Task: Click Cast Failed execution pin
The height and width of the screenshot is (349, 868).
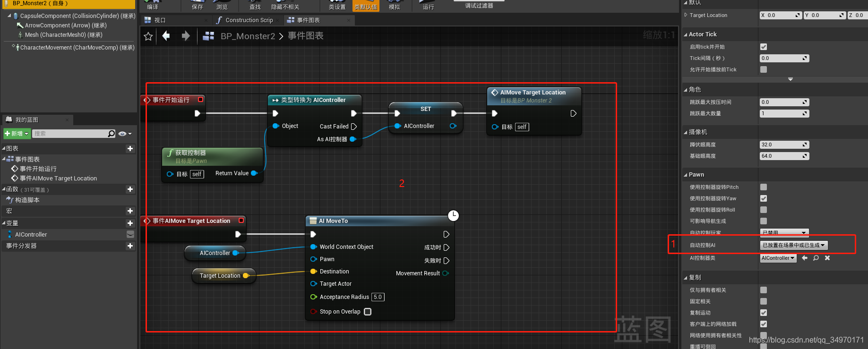Action: click(353, 127)
